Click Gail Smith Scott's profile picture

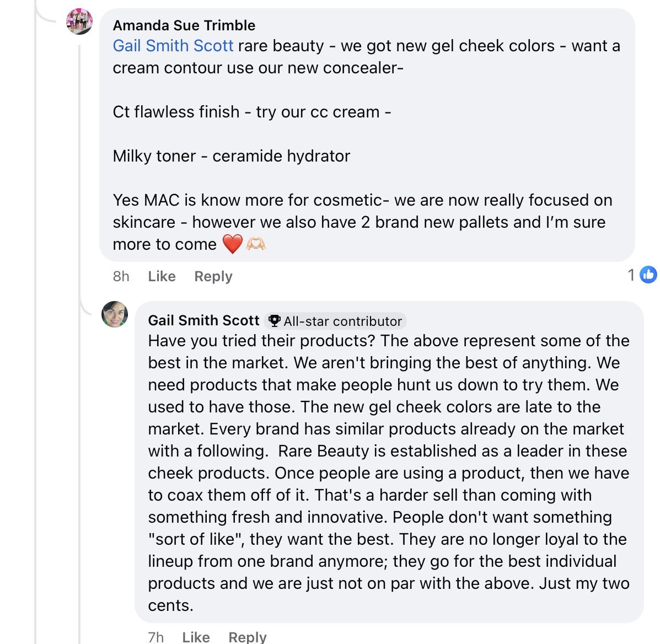[115, 314]
